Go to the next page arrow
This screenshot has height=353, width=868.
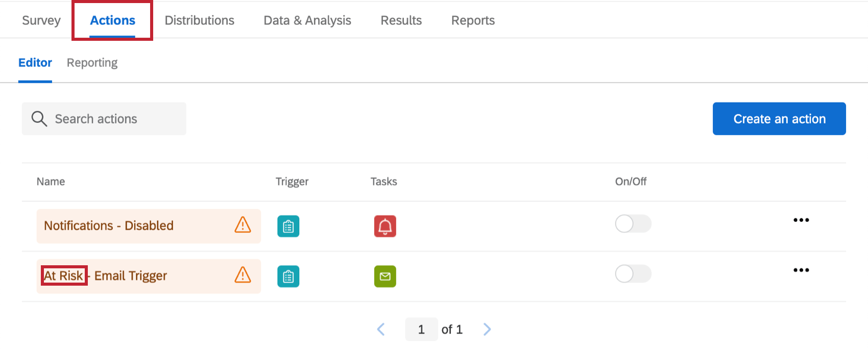click(x=487, y=330)
